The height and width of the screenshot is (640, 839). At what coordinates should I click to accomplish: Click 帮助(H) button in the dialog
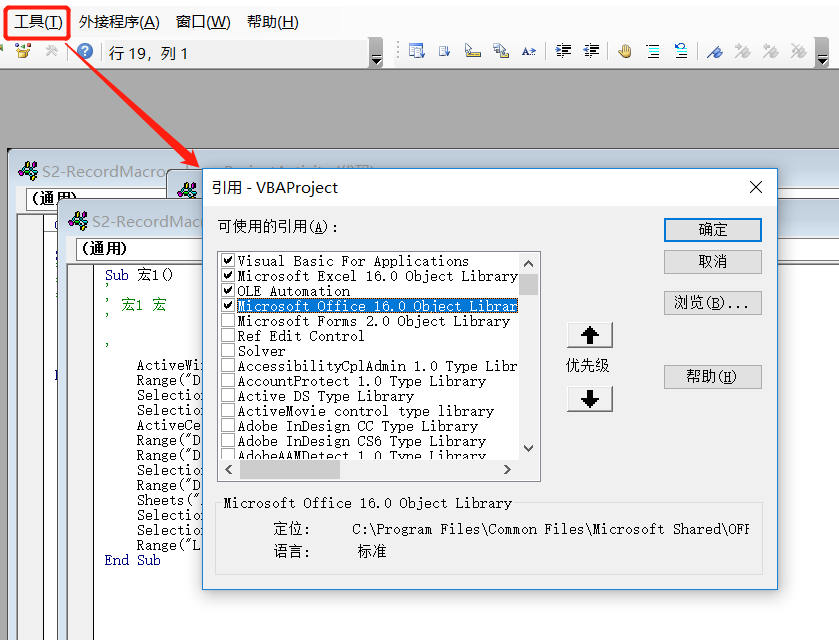(713, 377)
